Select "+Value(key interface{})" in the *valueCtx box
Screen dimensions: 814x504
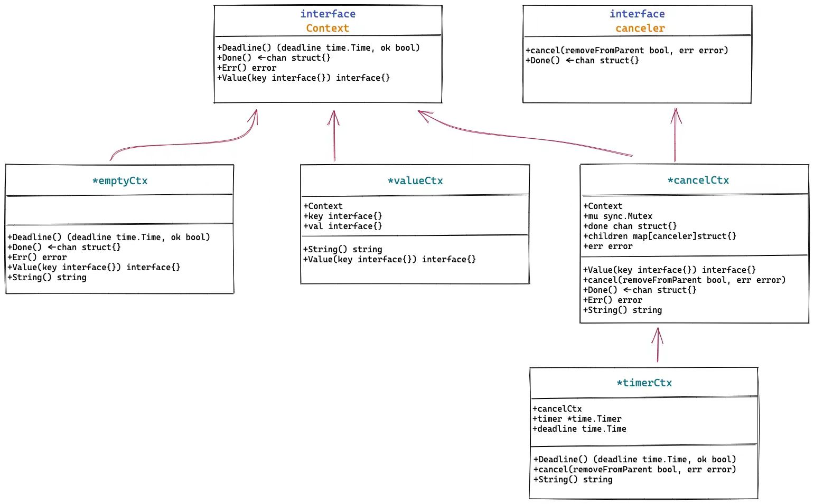coord(390,259)
